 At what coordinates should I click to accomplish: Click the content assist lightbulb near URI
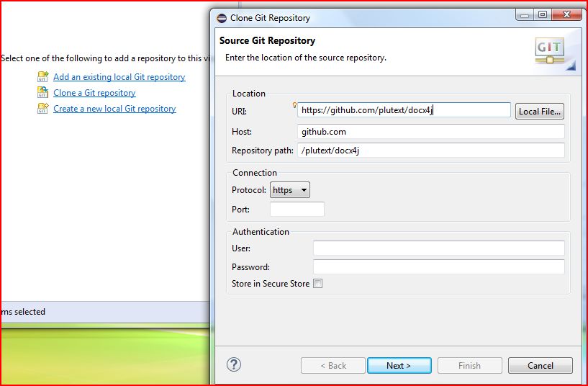(x=295, y=105)
